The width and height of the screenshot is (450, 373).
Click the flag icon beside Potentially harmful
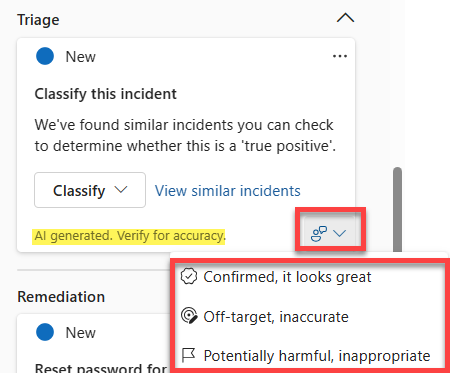(x=188, y=355)
